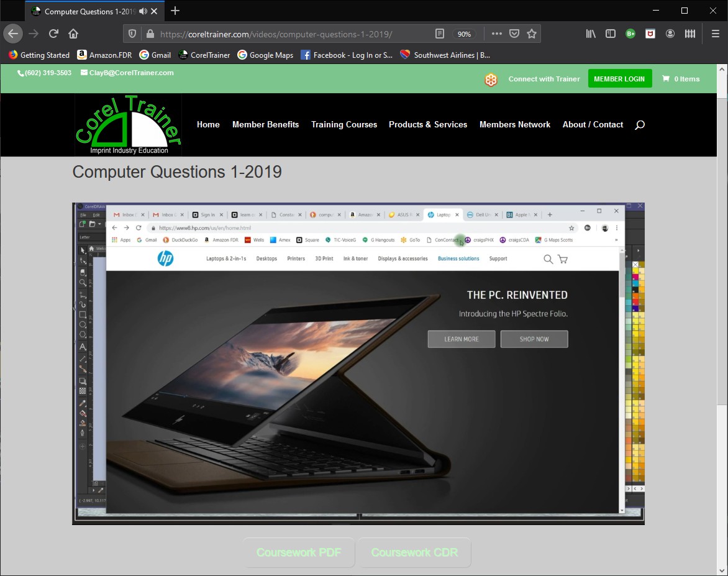This screenshot has height=576, width=728.
Task: Open the Google Maps bookmark
Action: pos(265,55)
